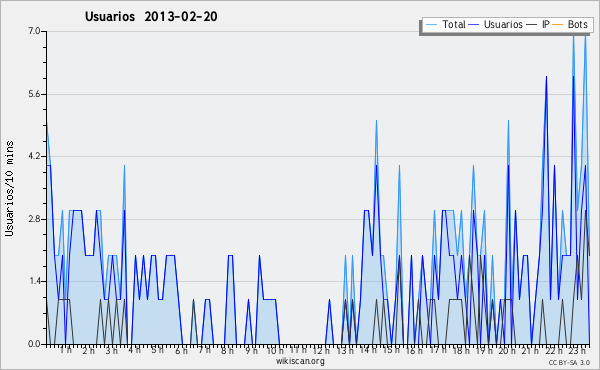Click the '18 h' x-axis label
Image resolution: width=600 pixels, height=370 pixels.
[x=461, y=350]
